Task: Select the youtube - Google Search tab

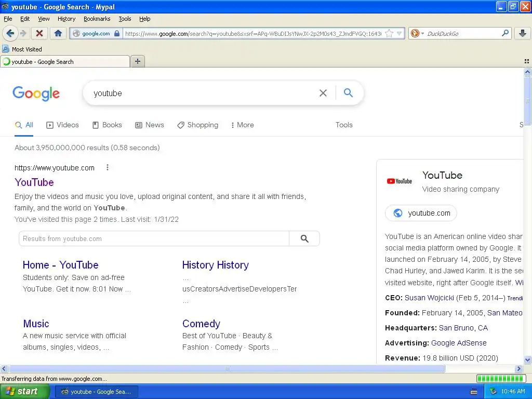Action: 65,62
